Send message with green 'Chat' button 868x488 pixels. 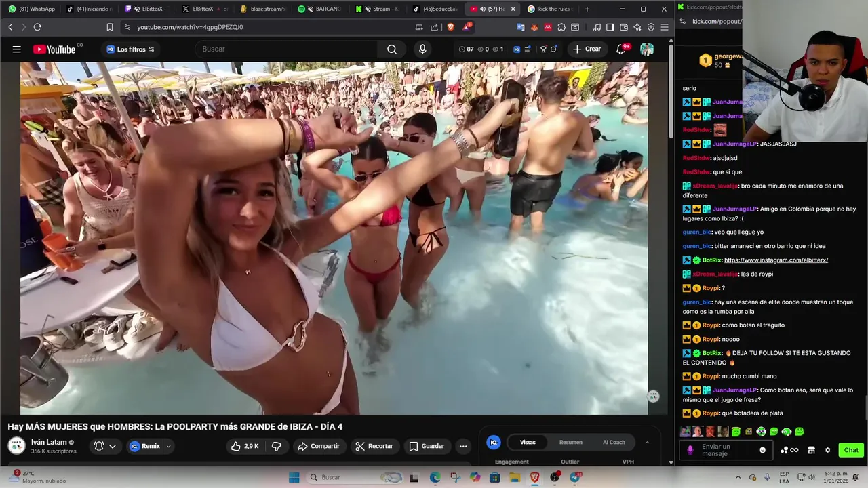(x=851, y=450)
